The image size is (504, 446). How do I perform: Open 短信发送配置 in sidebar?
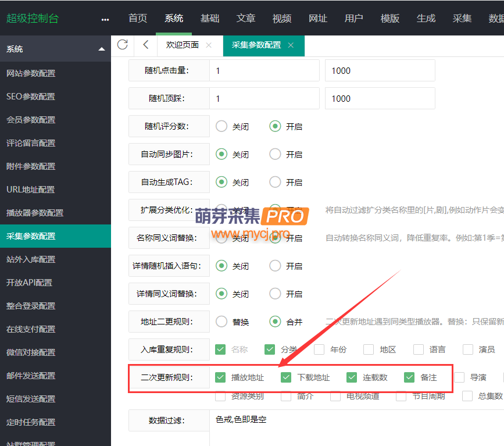[x=55, y=399]
